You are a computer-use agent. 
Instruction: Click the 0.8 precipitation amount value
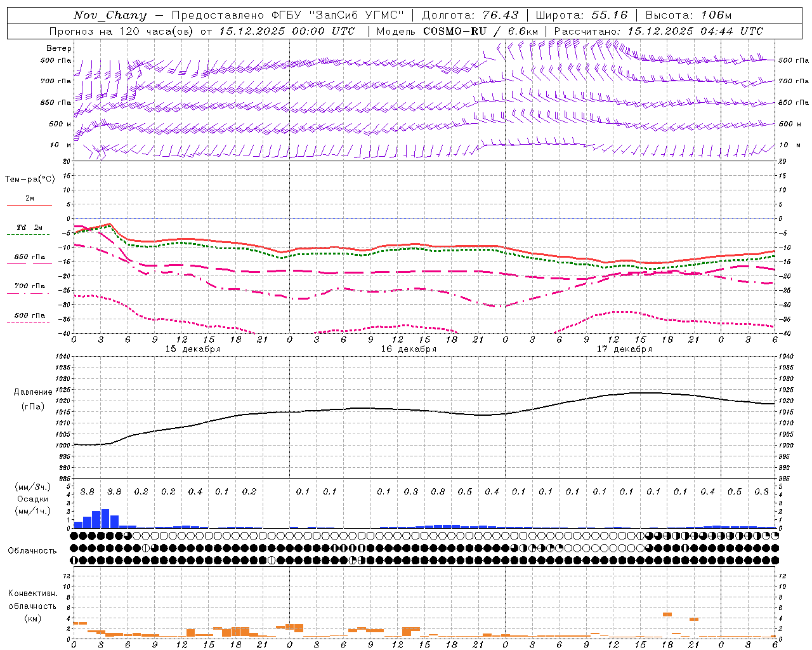tap(438, 491)
